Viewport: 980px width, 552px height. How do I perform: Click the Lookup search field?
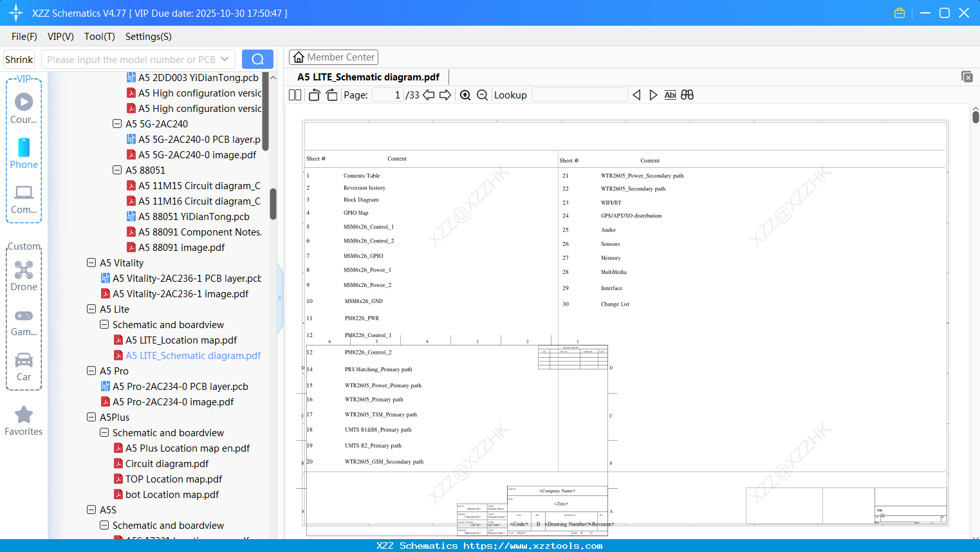[x=579, y=95]
